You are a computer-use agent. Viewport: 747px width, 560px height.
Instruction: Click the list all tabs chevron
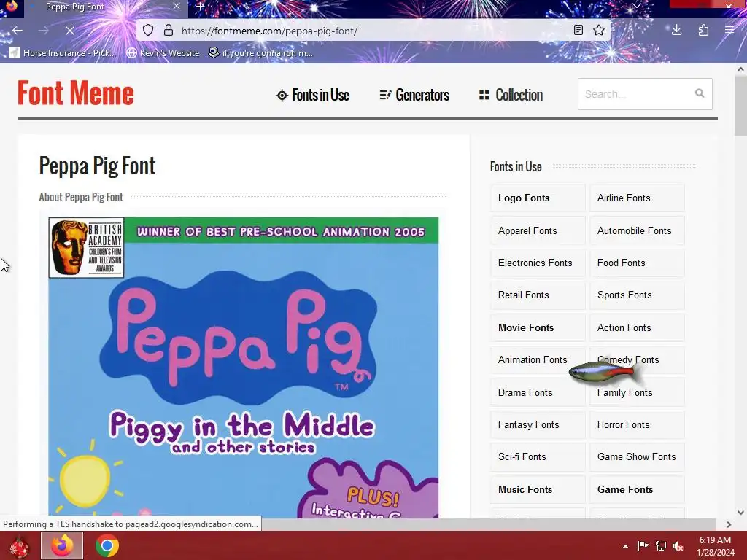636,6
